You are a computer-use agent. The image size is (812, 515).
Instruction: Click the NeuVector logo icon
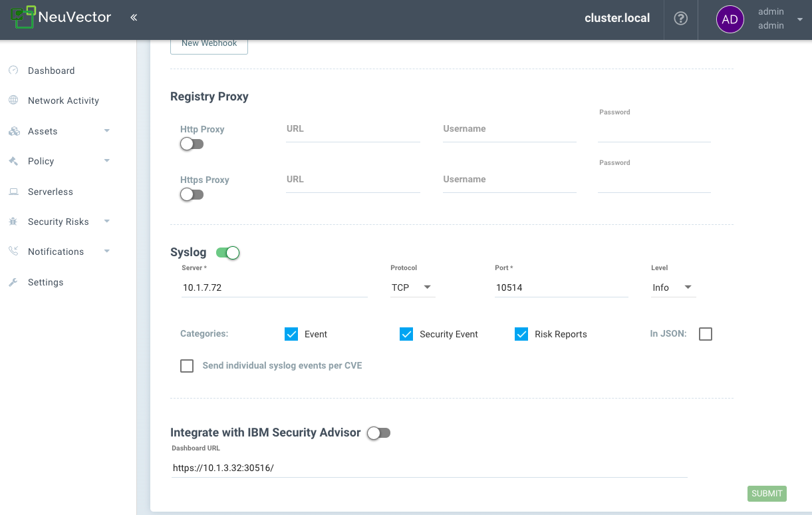coord(23,17)
